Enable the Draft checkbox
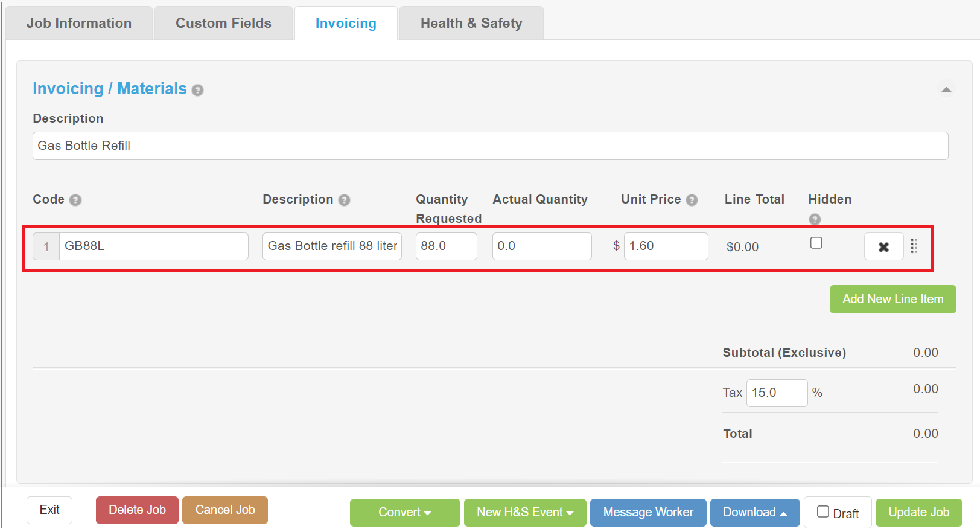 pyautogui.click(x=823, y=511)
